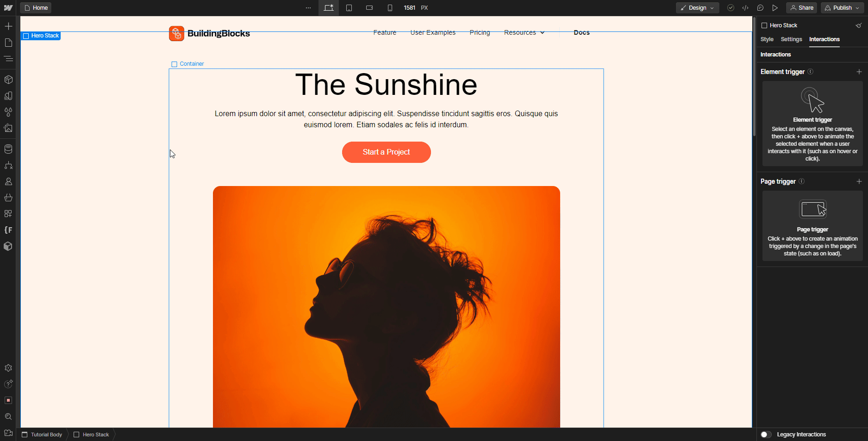Switch to the mobile portrait breakpoint
The image size is (868, 441).
390,8
